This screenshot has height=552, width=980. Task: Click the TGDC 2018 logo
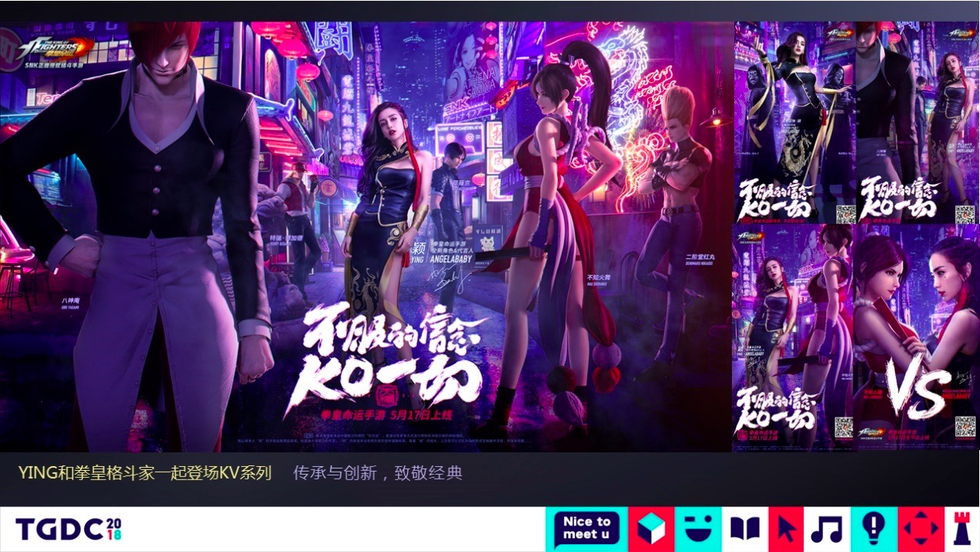(x=69, y=530)
